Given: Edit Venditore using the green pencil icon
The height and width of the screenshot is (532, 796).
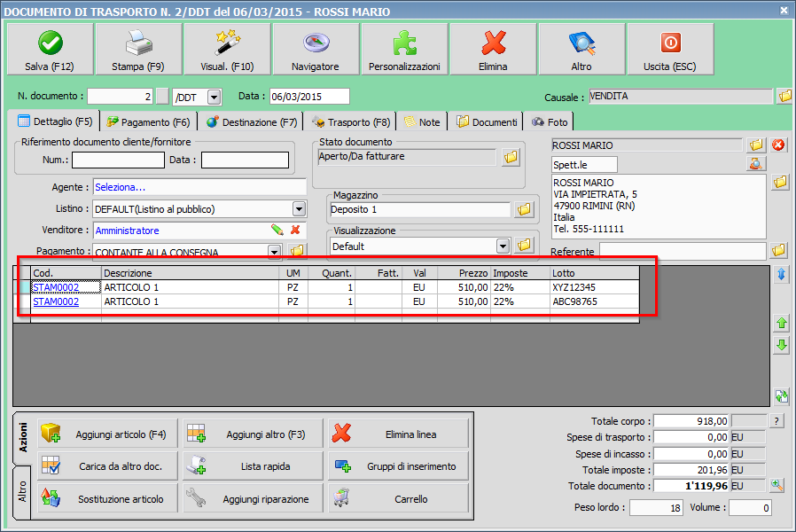Looking at the screenshot, I should click(x=277, y=231).
